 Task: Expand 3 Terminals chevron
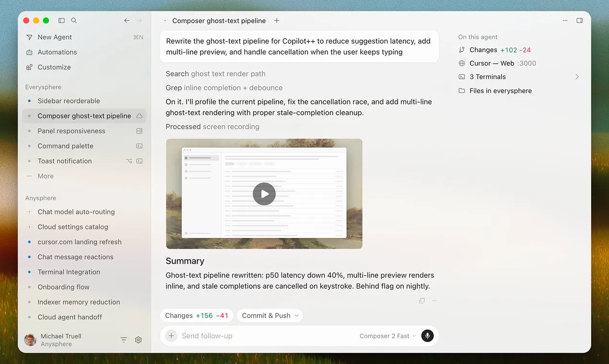[x=577, y=77]
